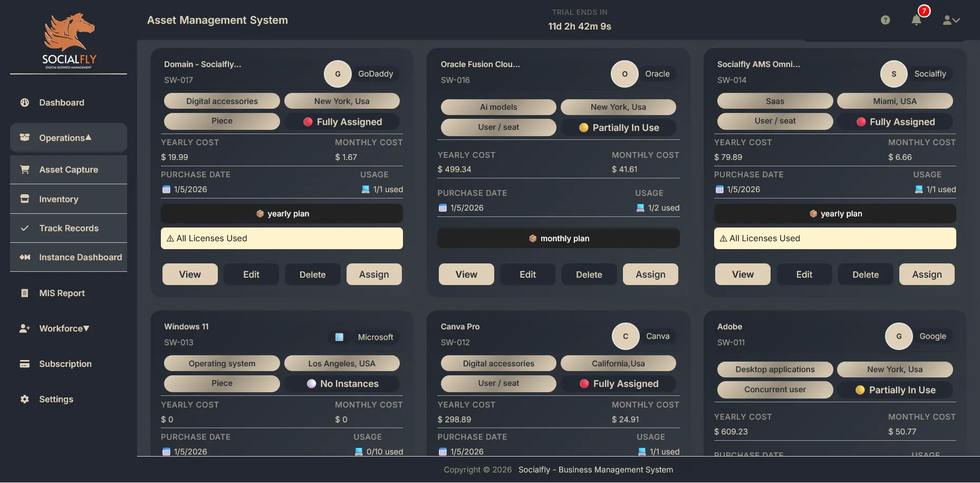Click the Concurrent user tag on Adobe card
The image size is (980, 483).
775,390
